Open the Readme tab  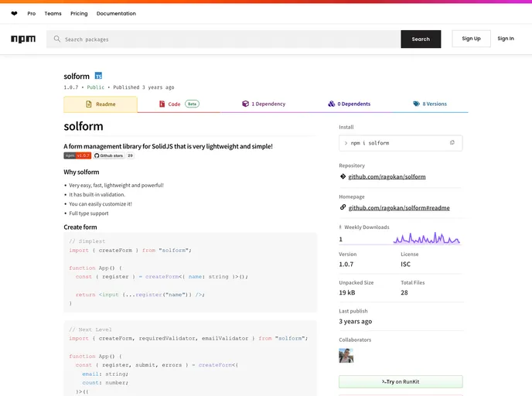101,104
